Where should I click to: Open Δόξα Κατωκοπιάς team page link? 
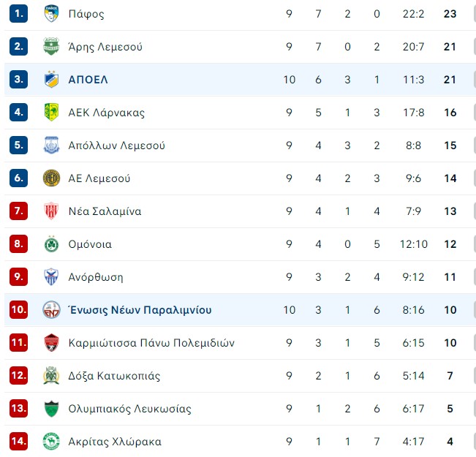tap(114, 376)
